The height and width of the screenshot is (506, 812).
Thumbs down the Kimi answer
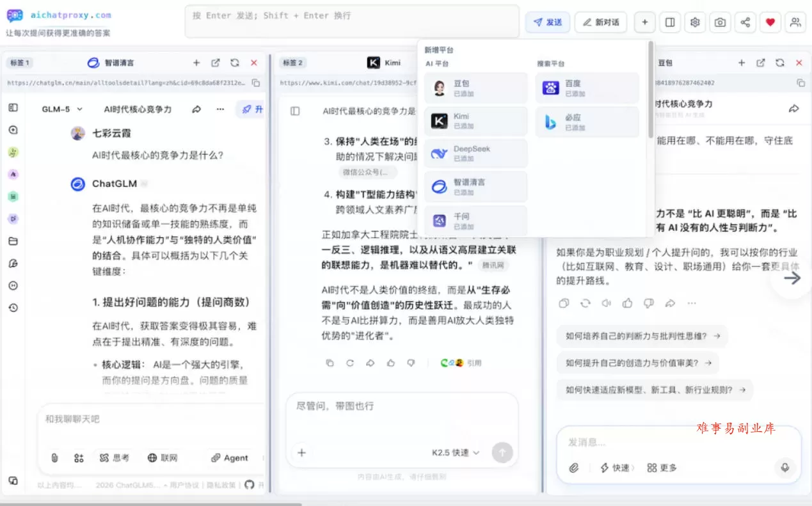411,363
